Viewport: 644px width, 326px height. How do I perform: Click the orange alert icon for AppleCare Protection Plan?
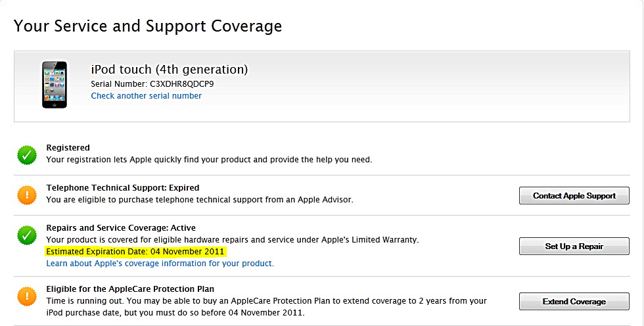click(x=27, y=296)
